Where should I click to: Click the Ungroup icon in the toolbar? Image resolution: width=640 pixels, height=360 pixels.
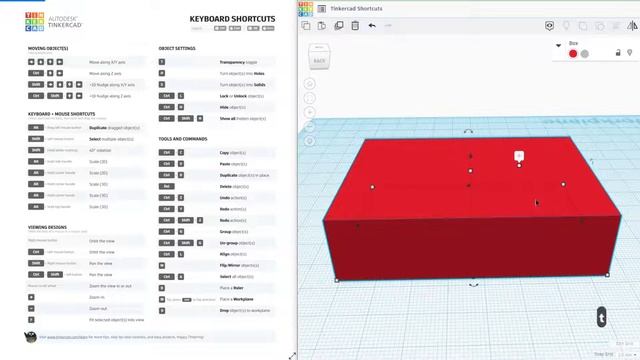pyautogui.click(x=600, y=26)
